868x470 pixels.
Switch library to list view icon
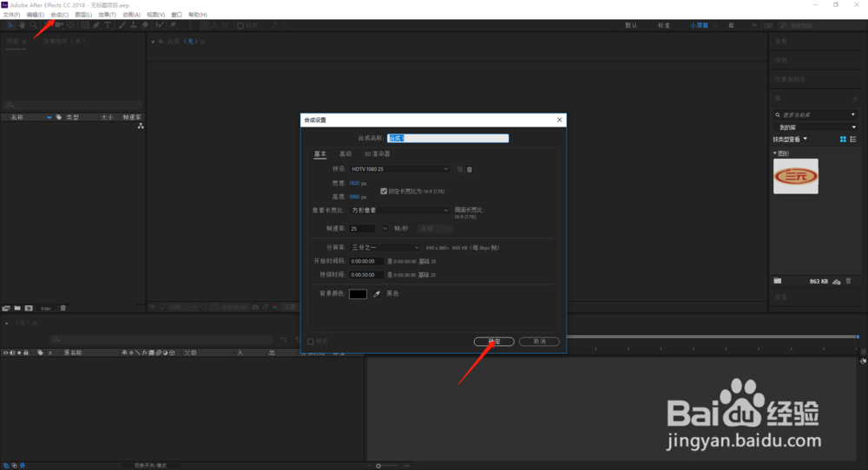[x=853, y=140]
